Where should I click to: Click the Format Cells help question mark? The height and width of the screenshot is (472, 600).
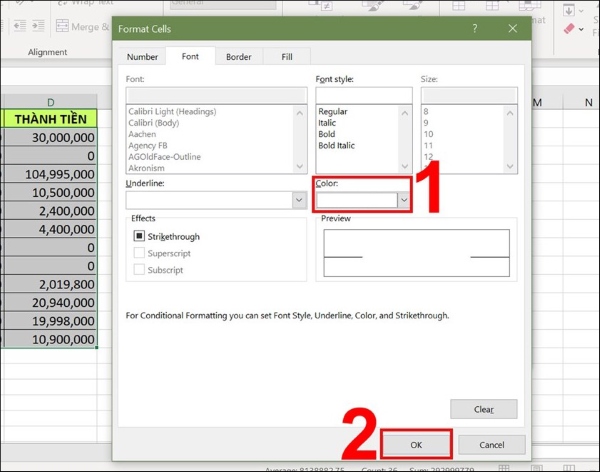click(474, 29)
